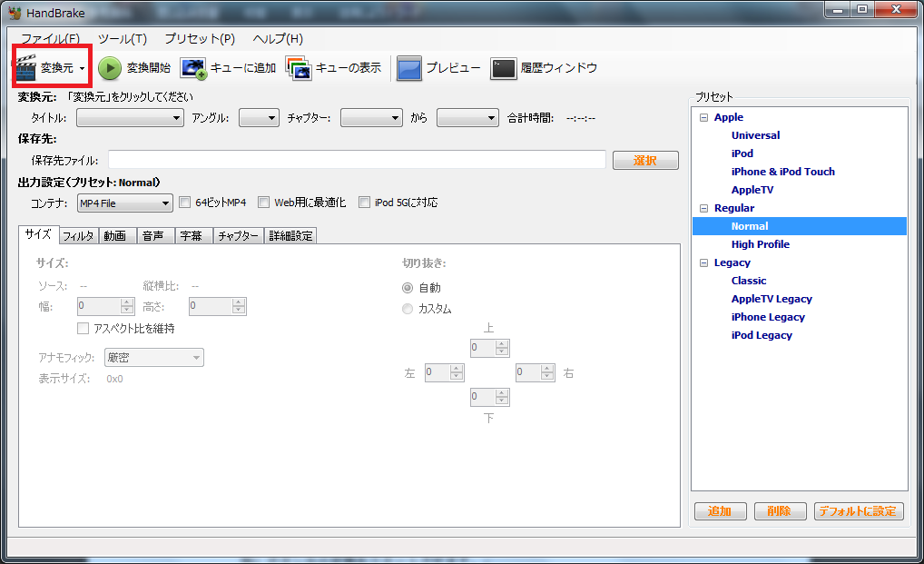Switch to the サイズ tab
The height and width of the screenshot is (564, 924).
click(38, 234)
